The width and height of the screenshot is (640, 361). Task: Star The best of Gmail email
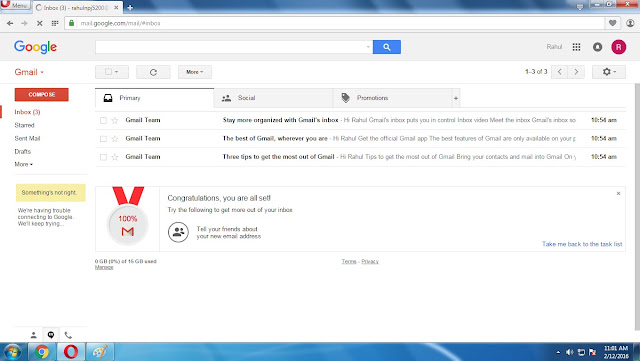click(115, 139)
